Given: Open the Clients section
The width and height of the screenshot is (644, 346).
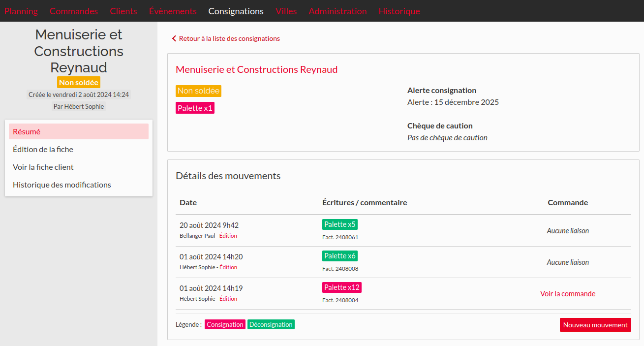Looking at the screenshot, I should pyautogui.click(x=123, y=11).
